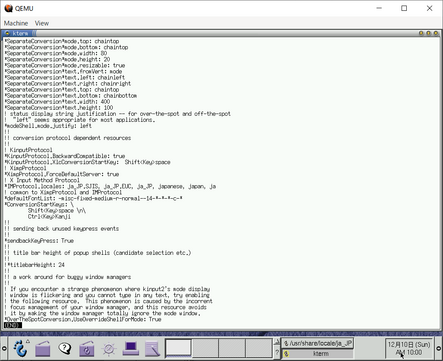Viewport: 443px width, 361px height.
Task: Open the compass web browser launcher
Action: (109, 349)
